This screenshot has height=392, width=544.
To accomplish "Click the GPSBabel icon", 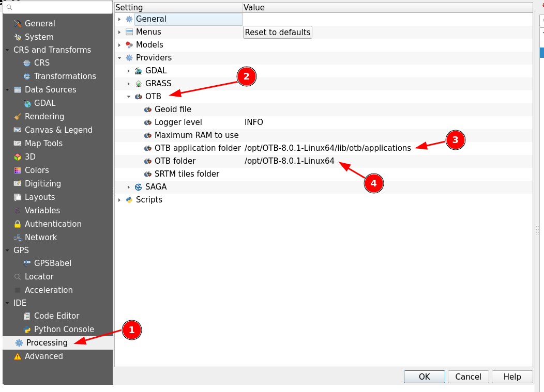I will pyautogui.click(x=27, y=263).
